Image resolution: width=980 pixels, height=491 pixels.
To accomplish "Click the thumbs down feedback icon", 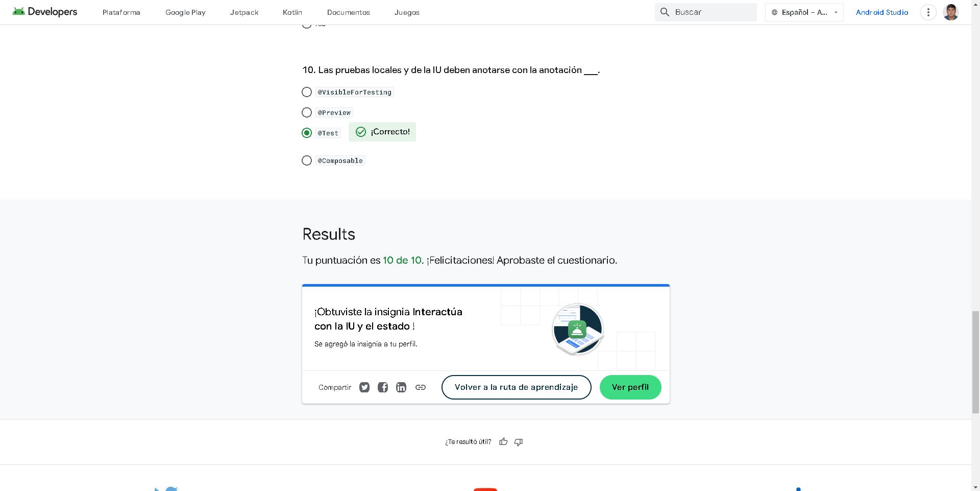I will click(x=518, y=441).
